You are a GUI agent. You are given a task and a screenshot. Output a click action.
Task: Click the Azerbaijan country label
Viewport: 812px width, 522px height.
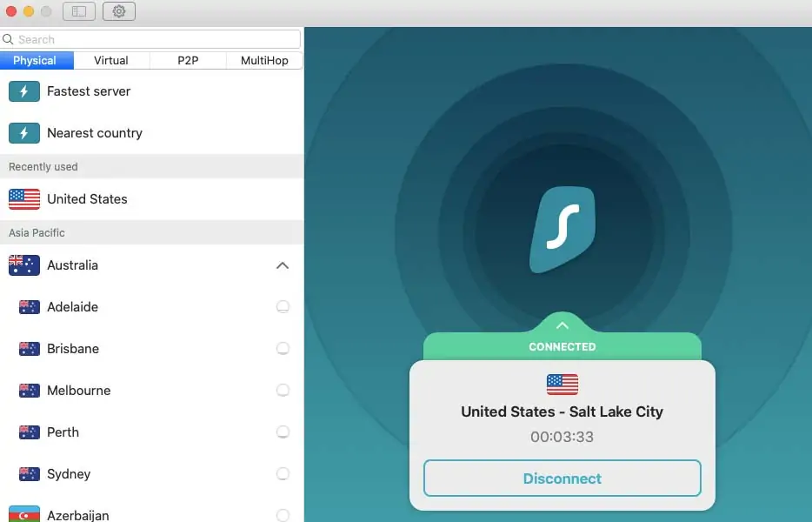78,515
